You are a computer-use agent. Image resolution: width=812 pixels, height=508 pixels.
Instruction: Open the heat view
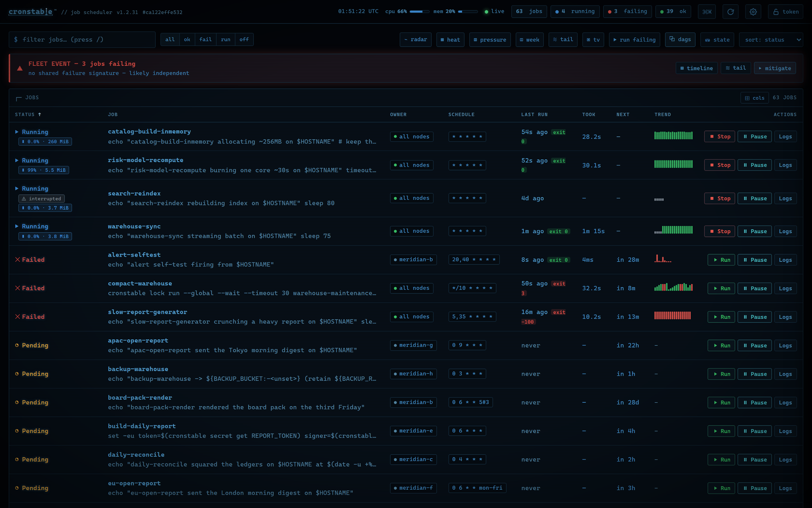click(450, 40)
